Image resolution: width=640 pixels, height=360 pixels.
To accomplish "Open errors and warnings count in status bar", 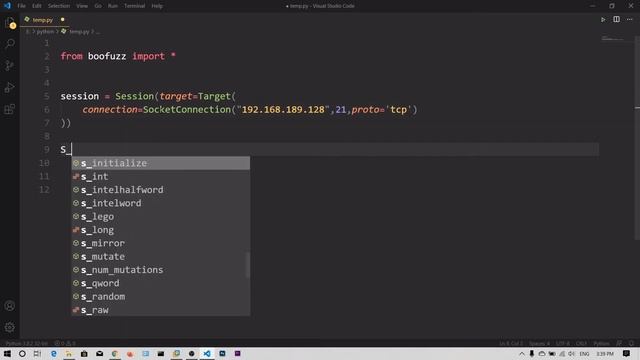I will click(65, 343).
